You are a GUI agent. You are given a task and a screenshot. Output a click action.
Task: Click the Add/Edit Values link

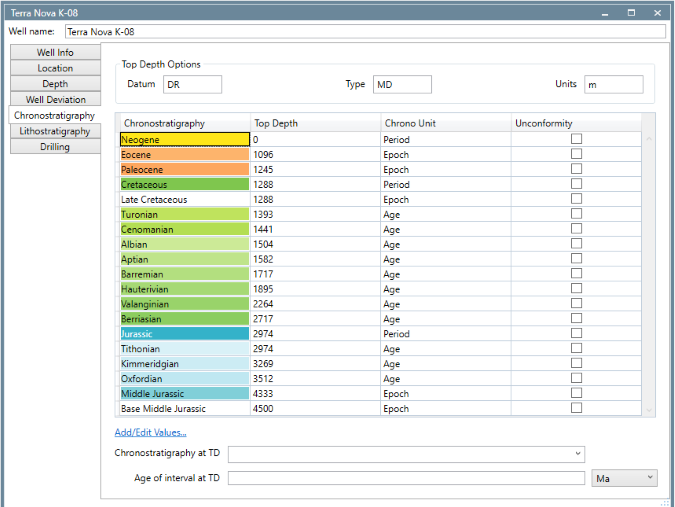(150, 433)
